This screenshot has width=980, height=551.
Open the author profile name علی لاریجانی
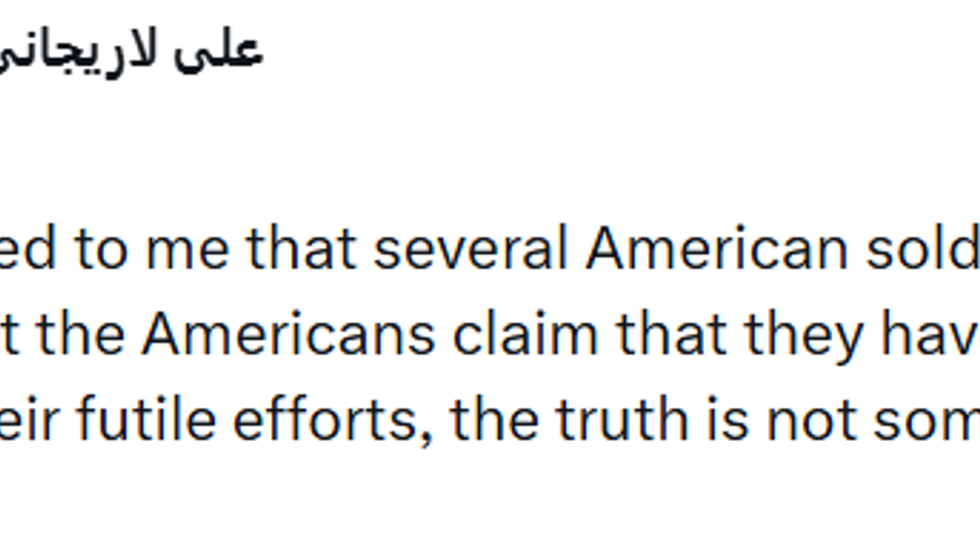click(130, 52)
